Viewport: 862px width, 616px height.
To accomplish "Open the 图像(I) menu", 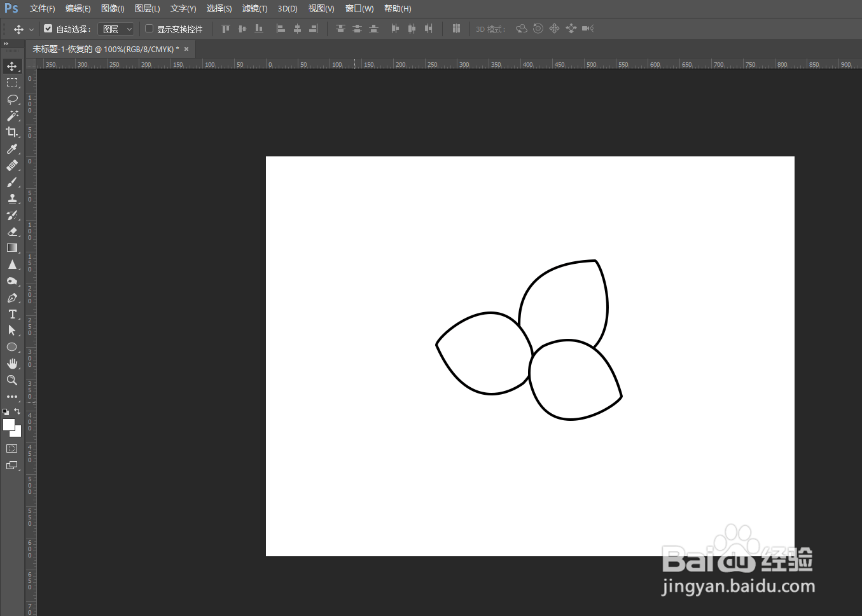I will point(113,9).
